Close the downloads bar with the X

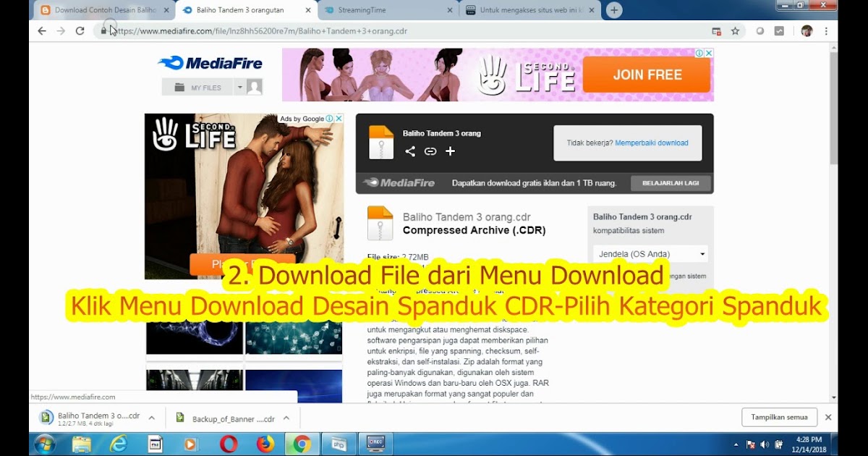(828, 418)
